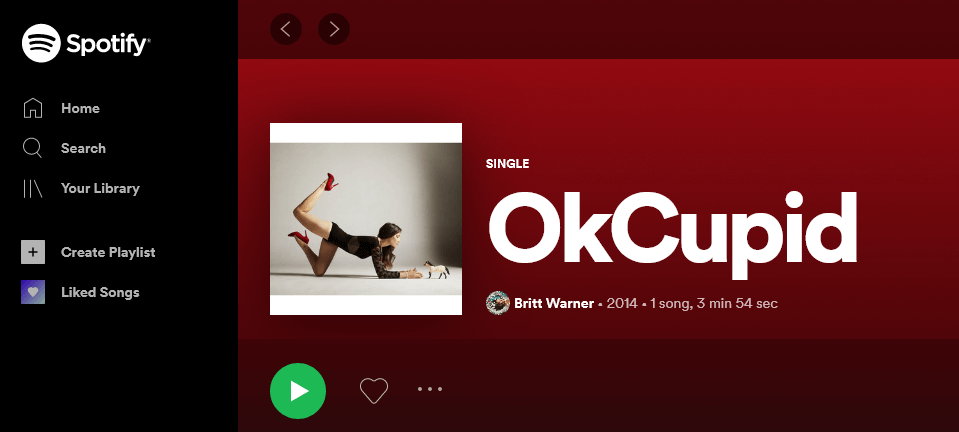
Task: Click the Your Library shelf icon
Action: point(32,188)
